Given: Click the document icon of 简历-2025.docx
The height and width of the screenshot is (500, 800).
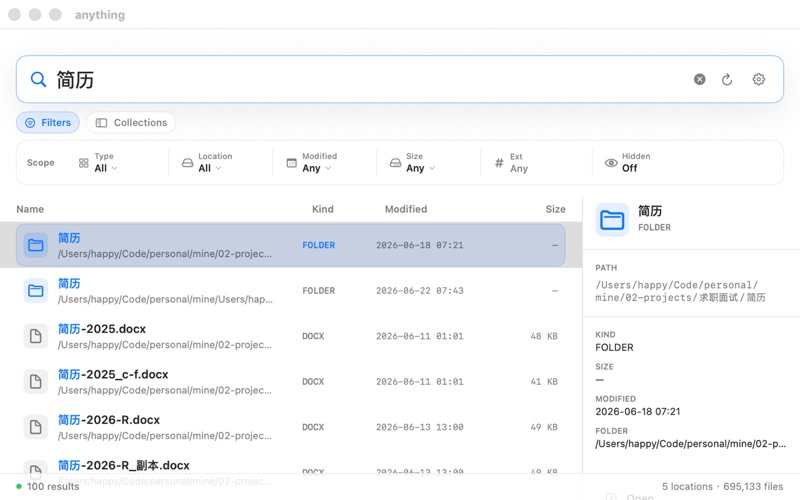Looking at the screenshot, I should 35,336.
